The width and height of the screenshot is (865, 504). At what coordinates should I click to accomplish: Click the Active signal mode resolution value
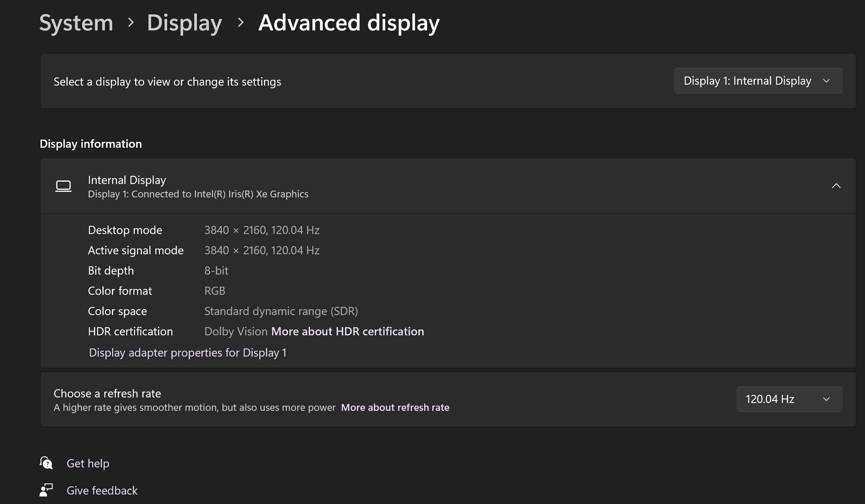point(262,250)
